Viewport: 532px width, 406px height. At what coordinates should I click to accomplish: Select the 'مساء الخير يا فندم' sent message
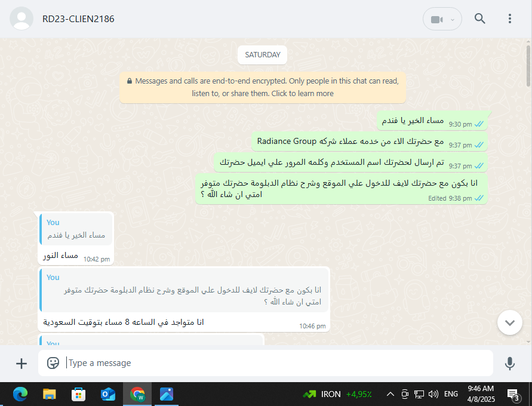point(432,121)
